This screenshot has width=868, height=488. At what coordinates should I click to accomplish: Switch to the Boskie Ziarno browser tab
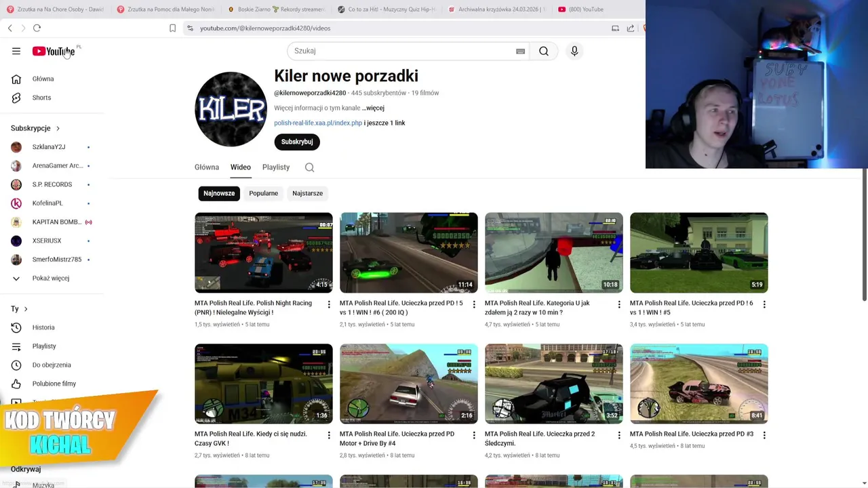(276, 9)
